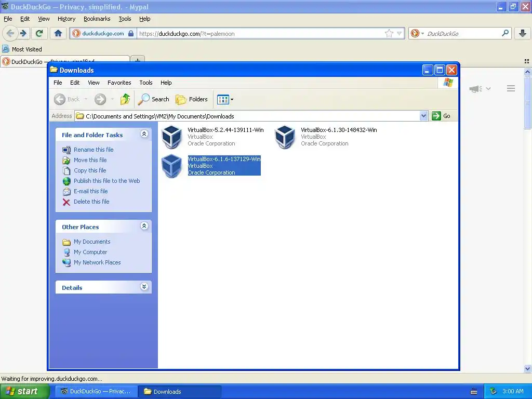Click the Rename this file icon
The image size is (532, 399).
click(66, 150)
